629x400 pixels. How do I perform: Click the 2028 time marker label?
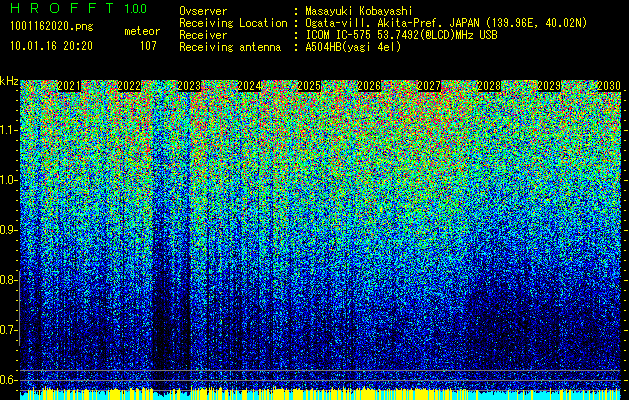click(489, 86)
